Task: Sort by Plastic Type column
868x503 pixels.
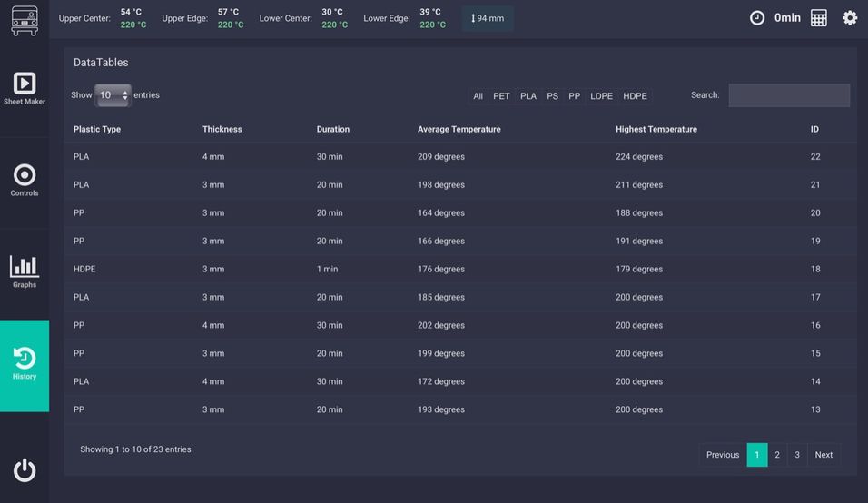Action: 97,129
